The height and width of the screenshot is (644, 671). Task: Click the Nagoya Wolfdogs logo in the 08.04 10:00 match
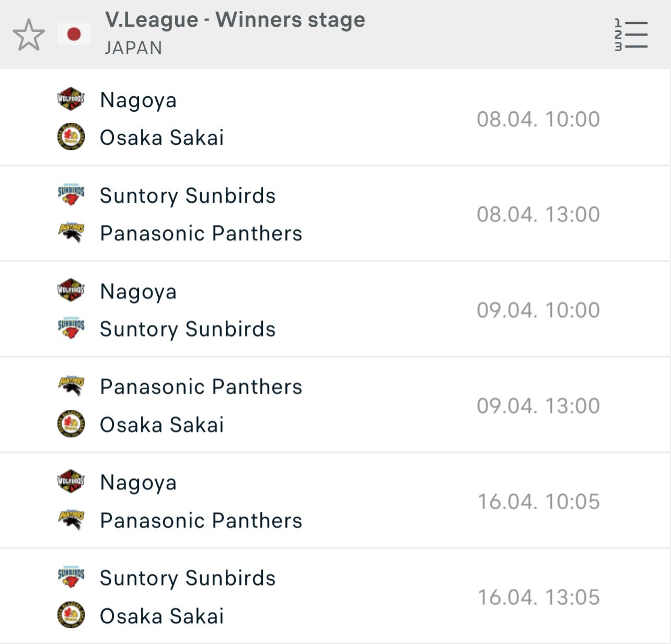point(71,99)
